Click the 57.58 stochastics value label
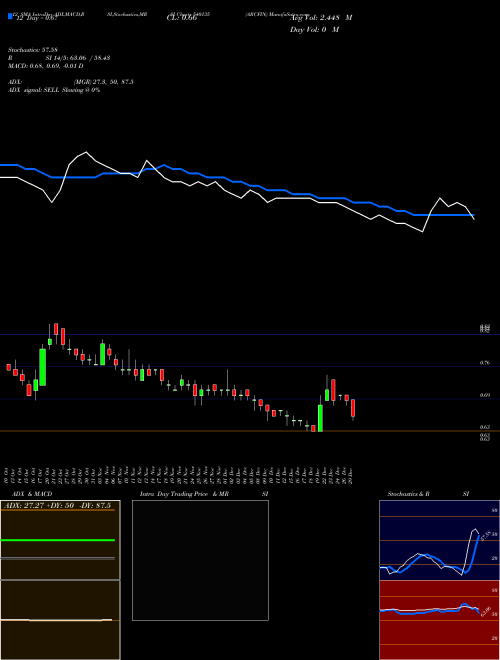The width and height of the screenshot is (500, 660). pyautogui.click(x=485, y=536)
